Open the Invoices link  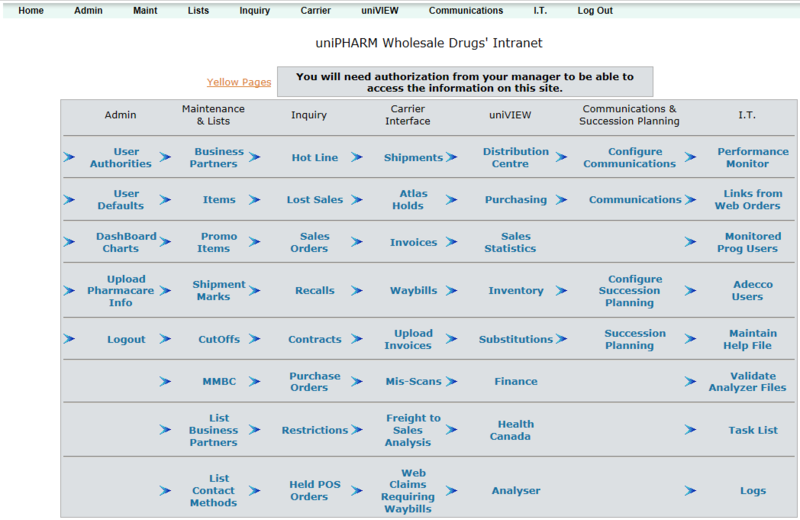[413, 242]
